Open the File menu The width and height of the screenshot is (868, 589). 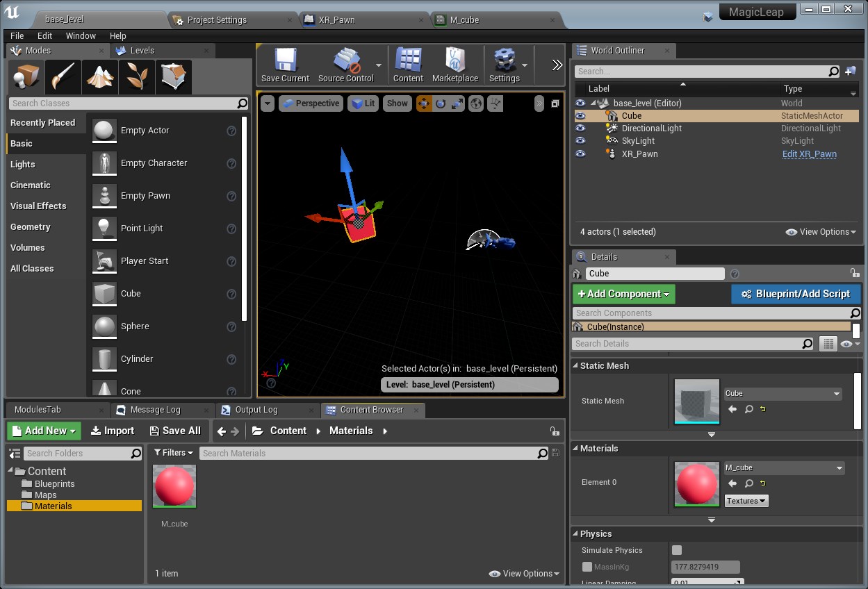tap(17, 35)
